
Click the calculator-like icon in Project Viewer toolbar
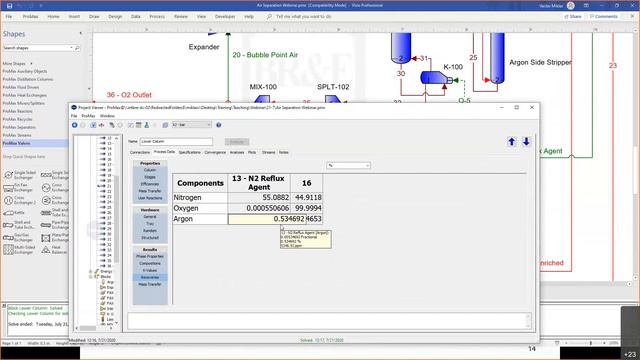(x=139, y=125)
